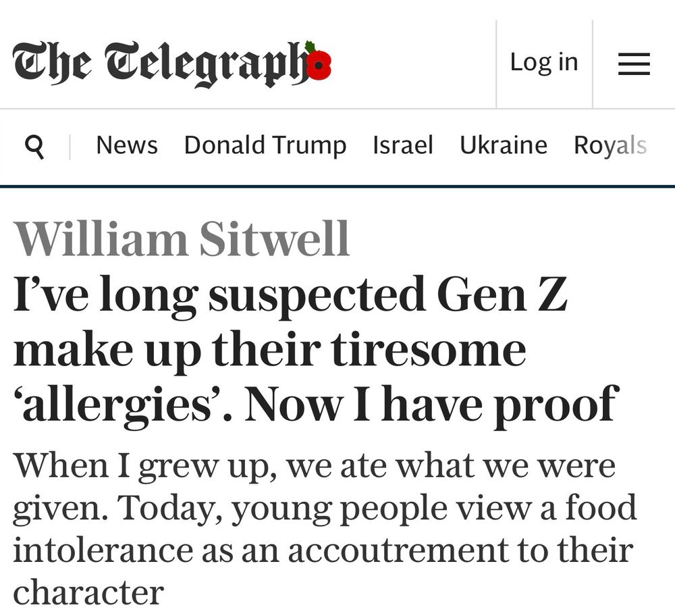Click the byline name William Sitwell
Image resolution: width=675 pixels, height=616 pixels.
pyautogui.click(x=182, y=238)
